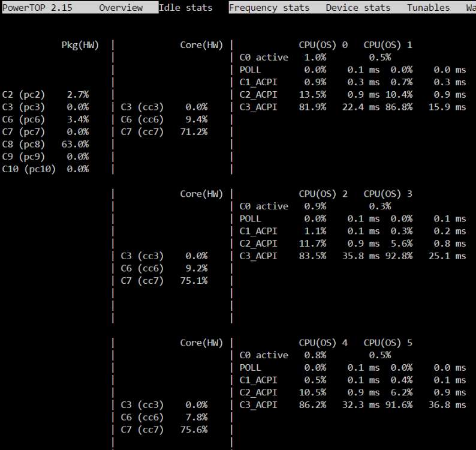Click the 9.2% C6 core value
The width and height of the screenshot is (476, 450).
pyautogui.click(x=197, y=268)
